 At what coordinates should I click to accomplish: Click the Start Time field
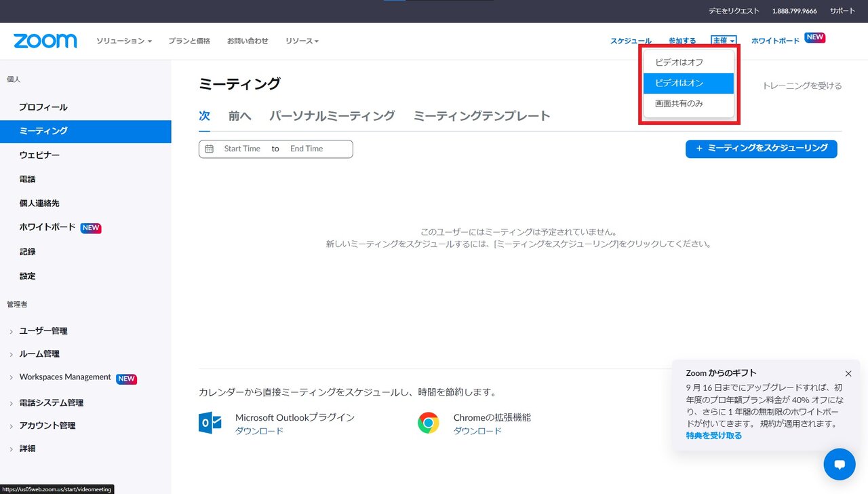[242, 149]
